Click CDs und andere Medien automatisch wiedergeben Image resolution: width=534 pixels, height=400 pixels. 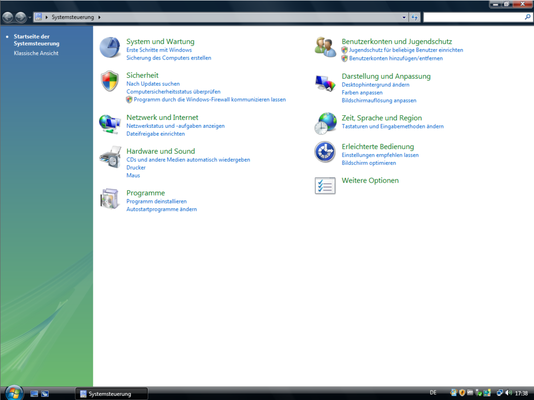(188, 160)
